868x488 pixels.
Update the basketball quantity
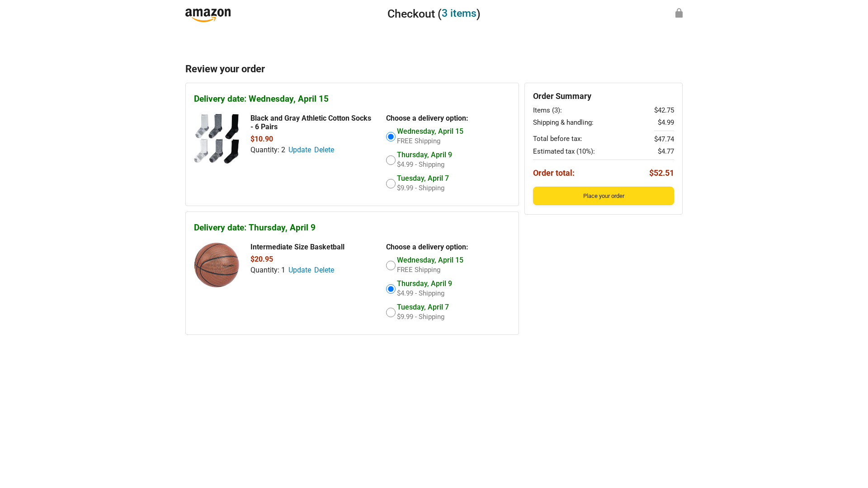pyautogui.click(x=299, y=270)
